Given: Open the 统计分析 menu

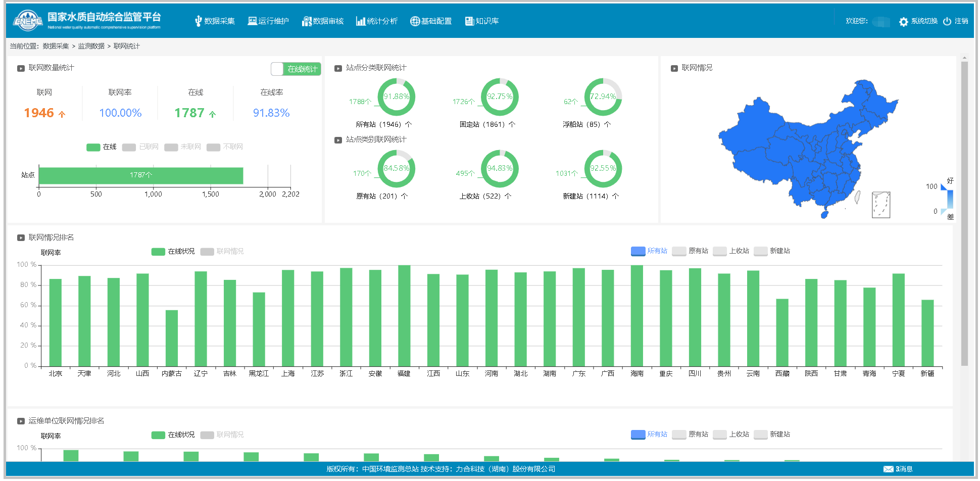Looking at the screenshot, I should [376, 21].
